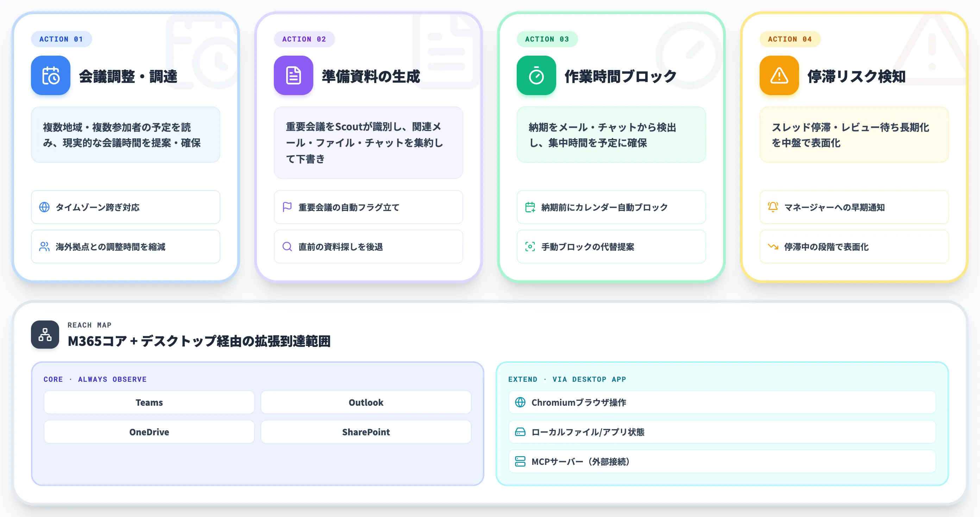Screen dimensions: 980x517
Task: Click the タイムゾーン跨ぎ対応 feature item
Action: 126,207
